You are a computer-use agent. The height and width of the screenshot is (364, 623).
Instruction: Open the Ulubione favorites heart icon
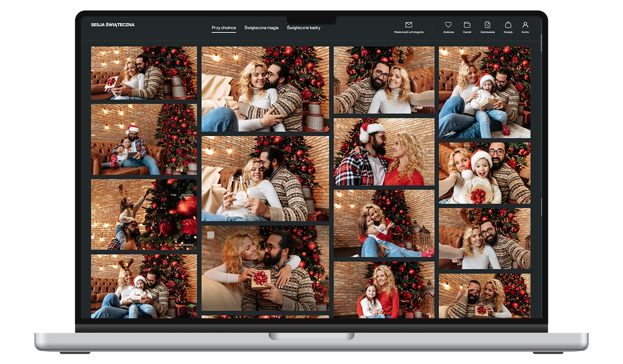coord(448,25)
